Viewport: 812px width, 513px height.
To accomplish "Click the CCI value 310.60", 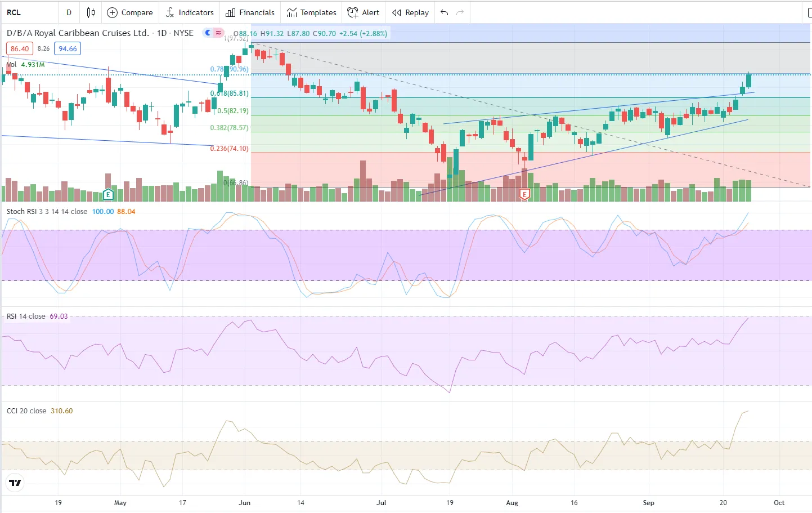I will tap(62, 411).
